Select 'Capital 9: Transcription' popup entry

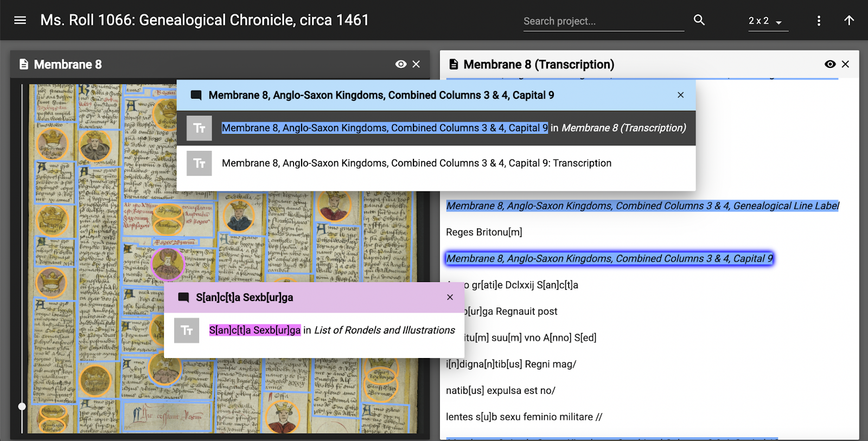(x=417, y=163)
